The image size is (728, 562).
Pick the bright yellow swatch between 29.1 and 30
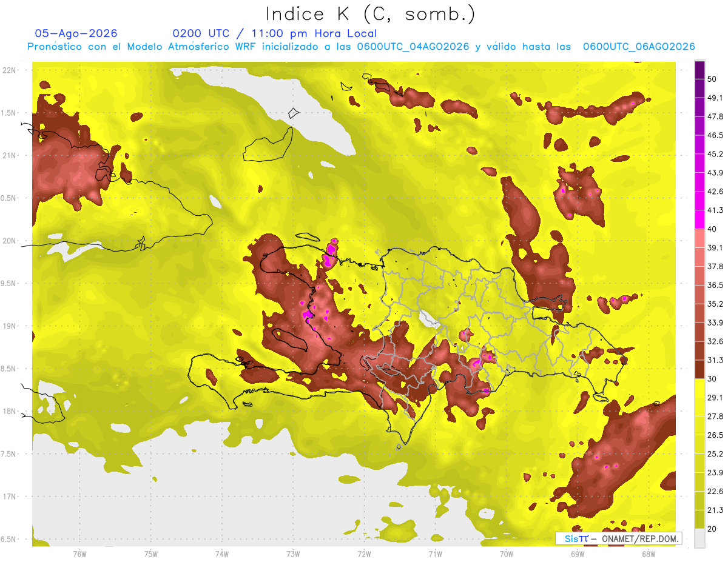tap(699, 388)
